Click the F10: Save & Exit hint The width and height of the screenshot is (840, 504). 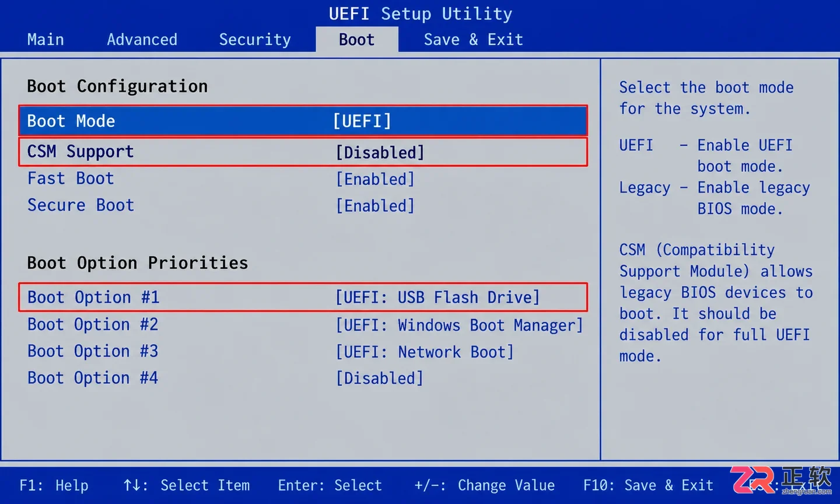pyautogui.click(x=648, y=485)
